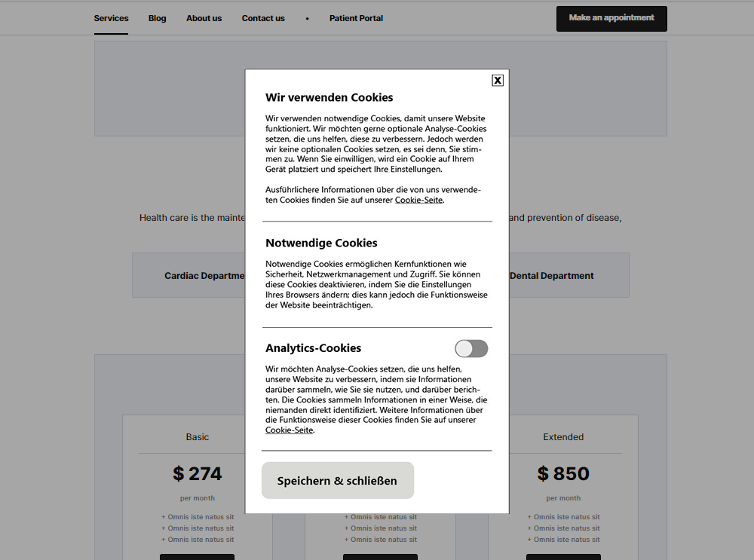
Task: Select the Dental Department card
Action: pyautogui.click(x=569, y=275)
